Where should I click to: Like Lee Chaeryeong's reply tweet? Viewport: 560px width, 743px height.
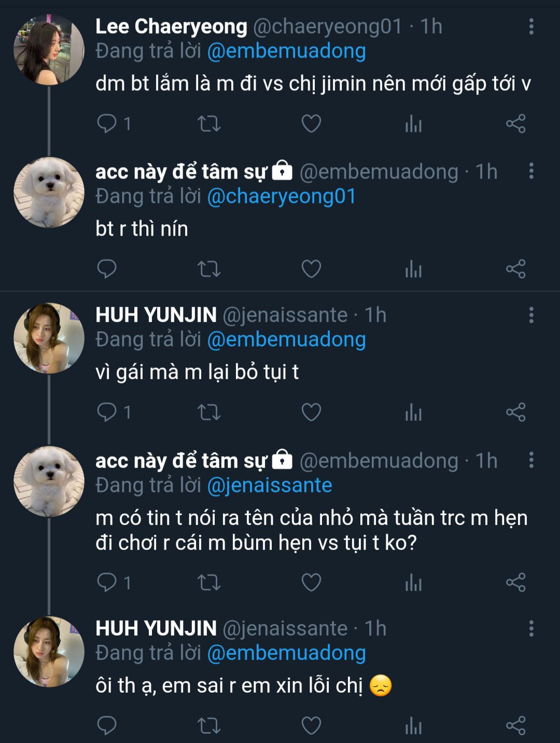tap(311, 124)
